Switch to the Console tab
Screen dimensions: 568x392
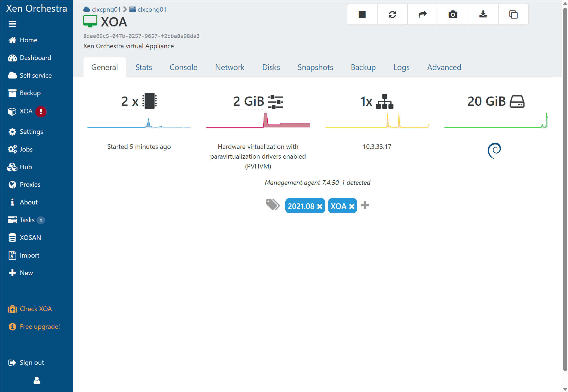coord(183,67)
